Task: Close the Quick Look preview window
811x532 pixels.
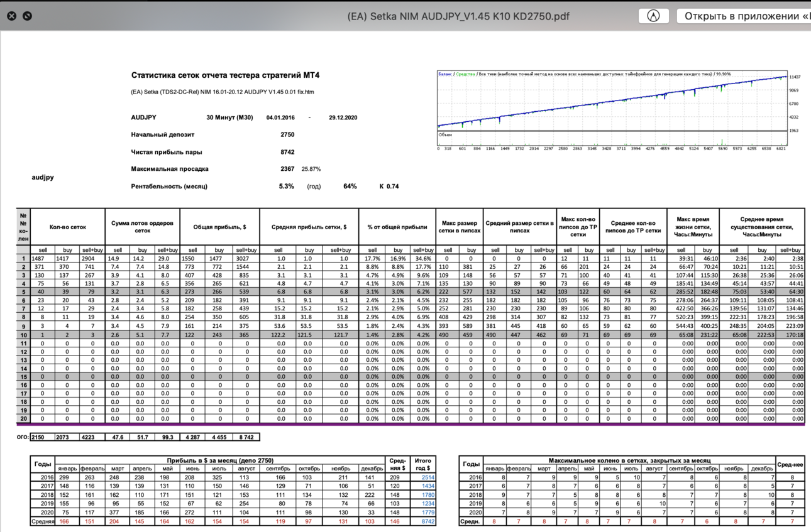Action: (11, 16)
